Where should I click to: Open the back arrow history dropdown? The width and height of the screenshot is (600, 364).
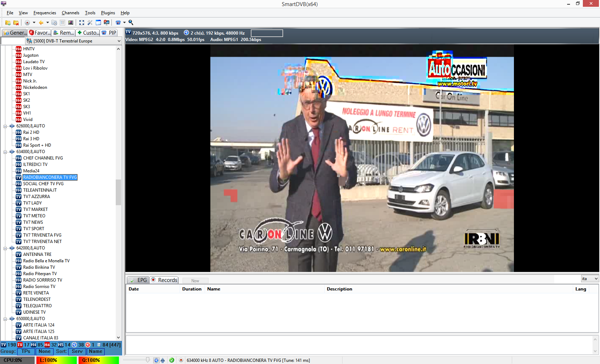[x=47, y=22]
